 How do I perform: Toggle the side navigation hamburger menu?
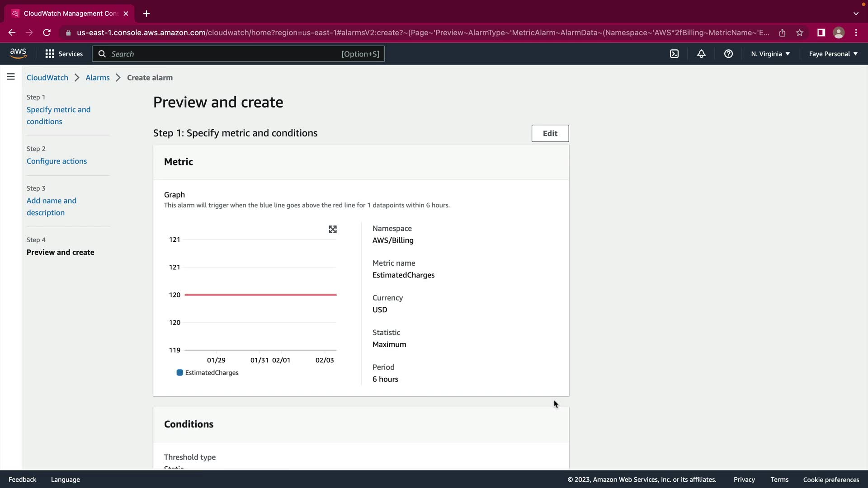click(11, 77)
